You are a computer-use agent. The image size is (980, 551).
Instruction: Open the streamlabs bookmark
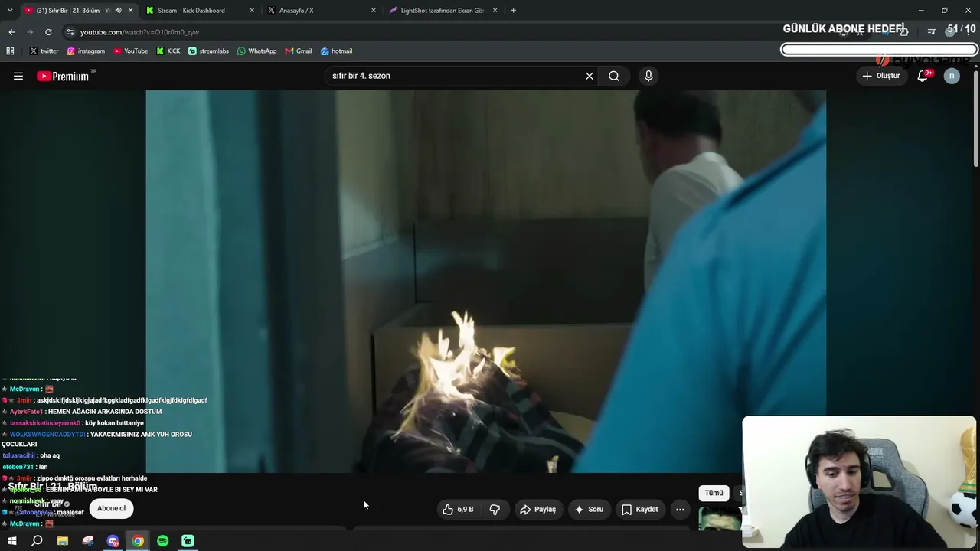point(208,51)
